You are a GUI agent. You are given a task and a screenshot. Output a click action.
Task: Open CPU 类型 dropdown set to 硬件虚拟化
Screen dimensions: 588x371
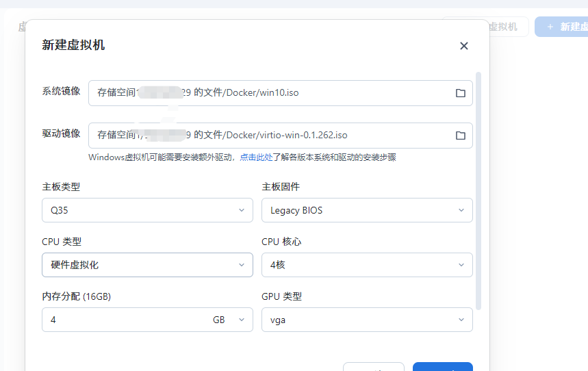pyautogui.click(x=146, y=265)
